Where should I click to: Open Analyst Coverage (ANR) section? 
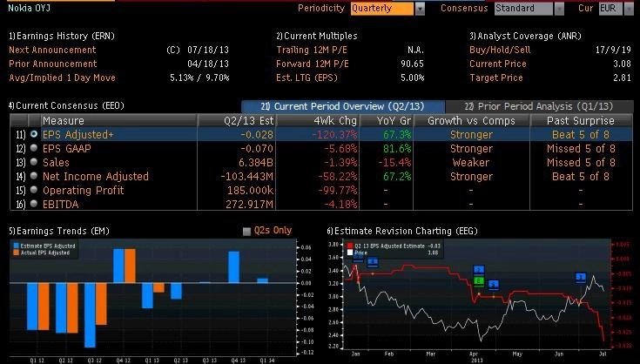pyautogui.click(x=525, y=36)
